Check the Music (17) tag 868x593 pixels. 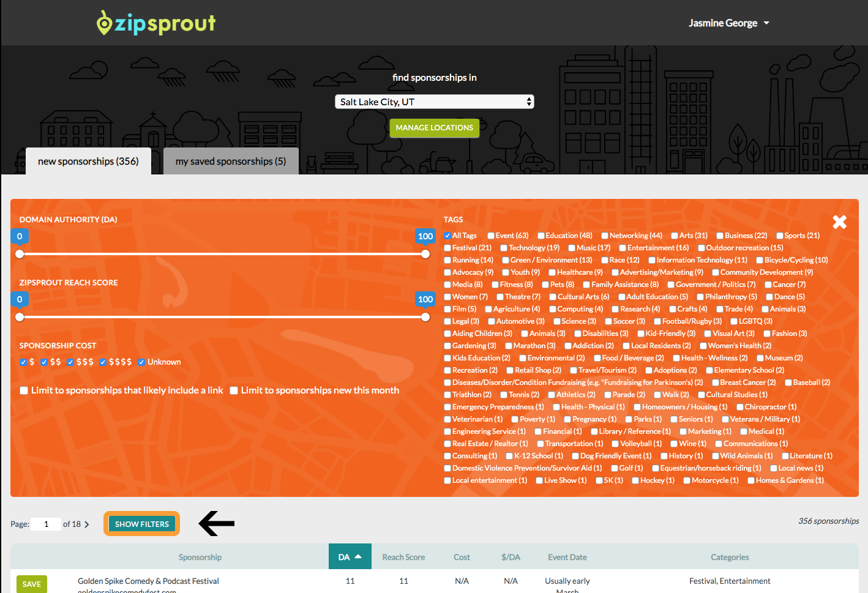(x=572, y=248)
